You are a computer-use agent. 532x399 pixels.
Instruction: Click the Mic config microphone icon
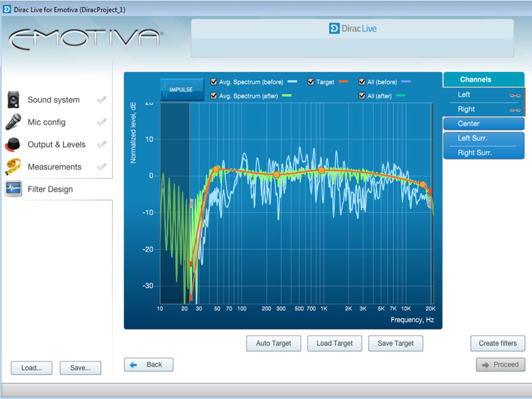[x=13, y=122]
